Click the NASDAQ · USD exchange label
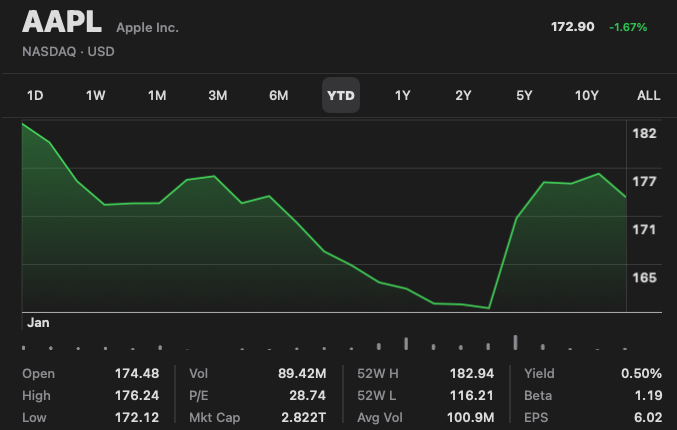The width and height of the screenshot is (677, 430). [x=68, y=51]
